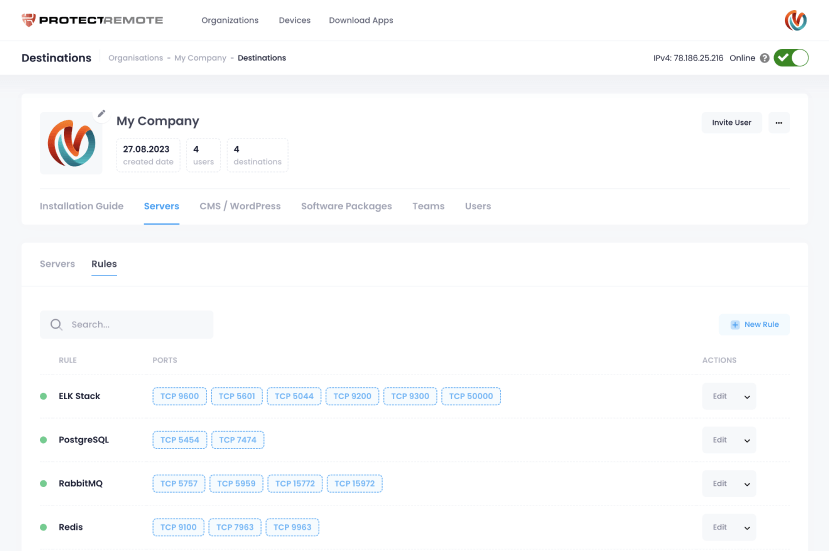829x551 pixels.
Task: Click the TCP 5454 port tag
Action: pyautogui.click(x=180, y=440)
